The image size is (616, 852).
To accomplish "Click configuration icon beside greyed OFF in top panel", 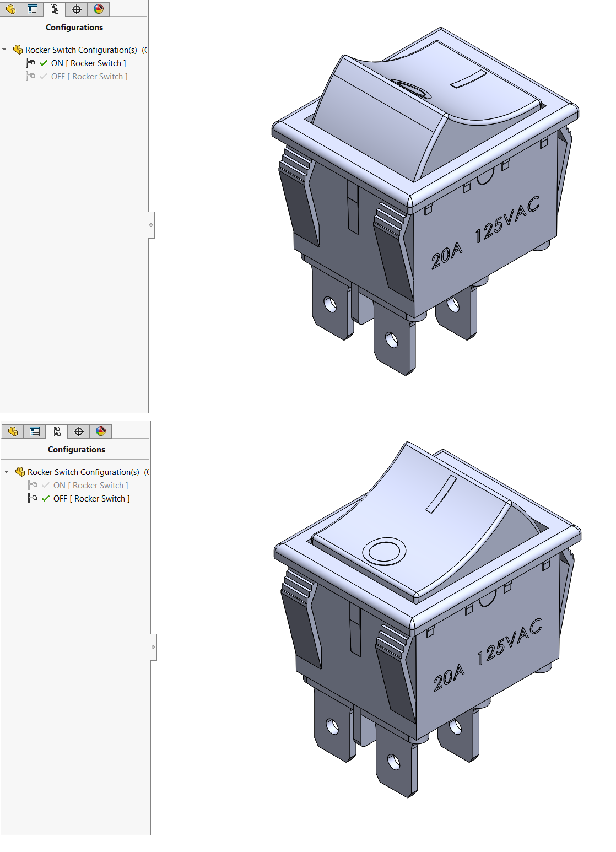I will pos(30,76).
